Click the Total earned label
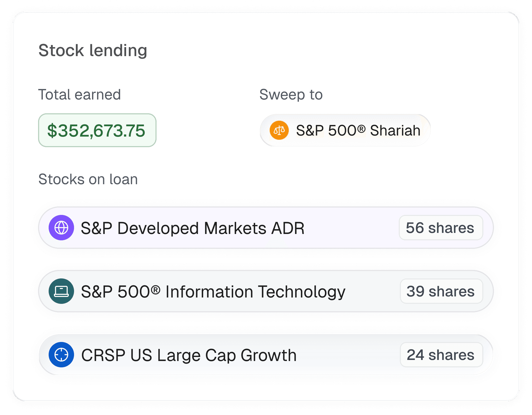 tap(79, 94)
